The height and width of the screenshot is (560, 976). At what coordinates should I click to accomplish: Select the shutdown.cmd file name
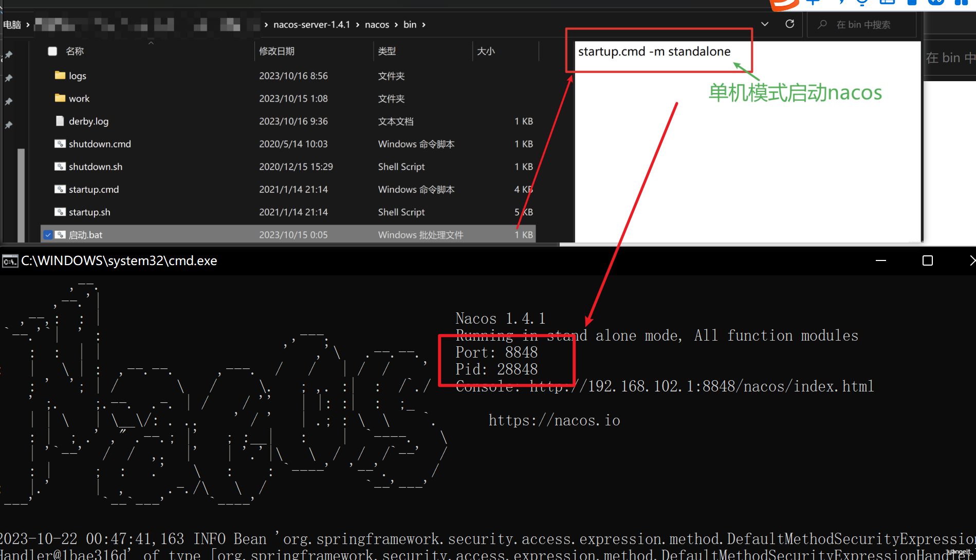(x=100, y=144)
